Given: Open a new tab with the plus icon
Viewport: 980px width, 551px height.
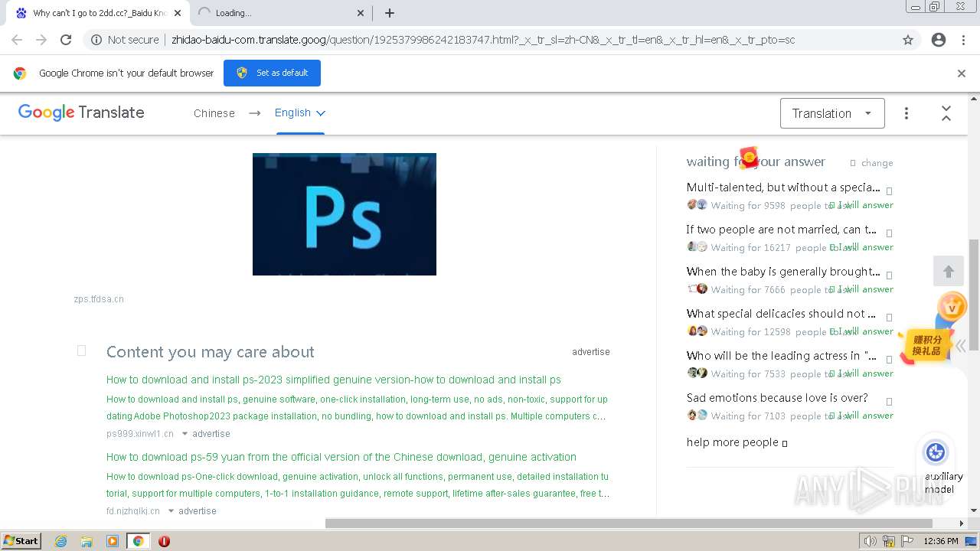Looking at the screenshot, I should coord(390,13).
